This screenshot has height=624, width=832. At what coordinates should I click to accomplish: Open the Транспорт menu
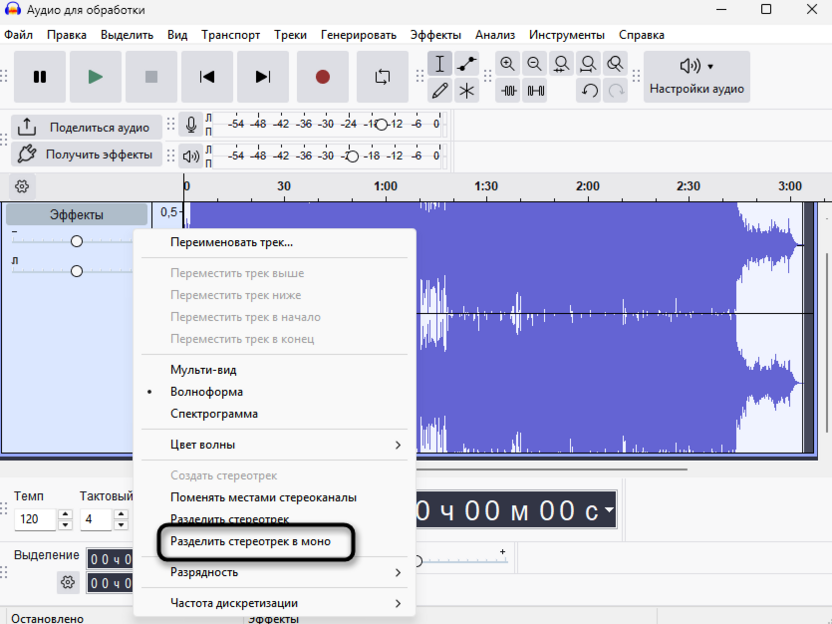(230, 35)
